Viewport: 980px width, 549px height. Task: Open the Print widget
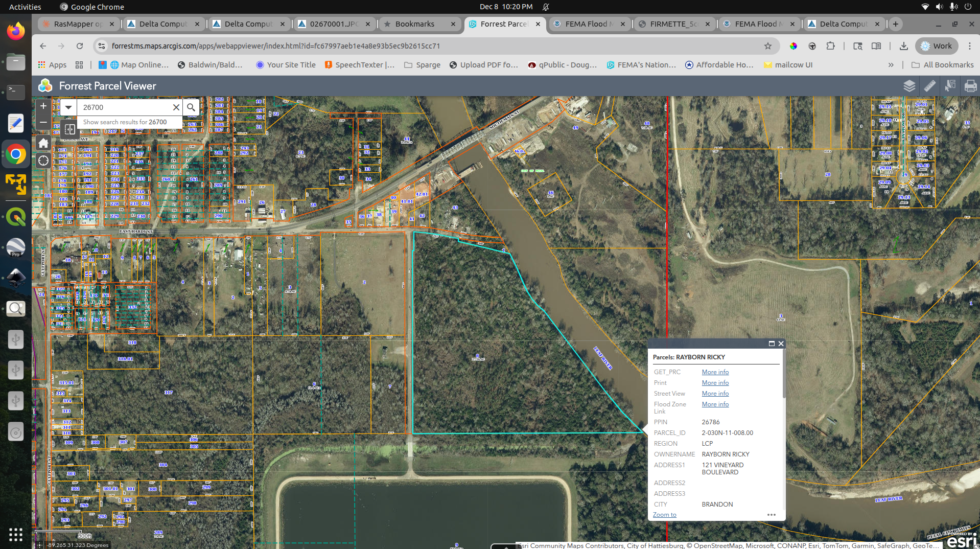point(970,86)
